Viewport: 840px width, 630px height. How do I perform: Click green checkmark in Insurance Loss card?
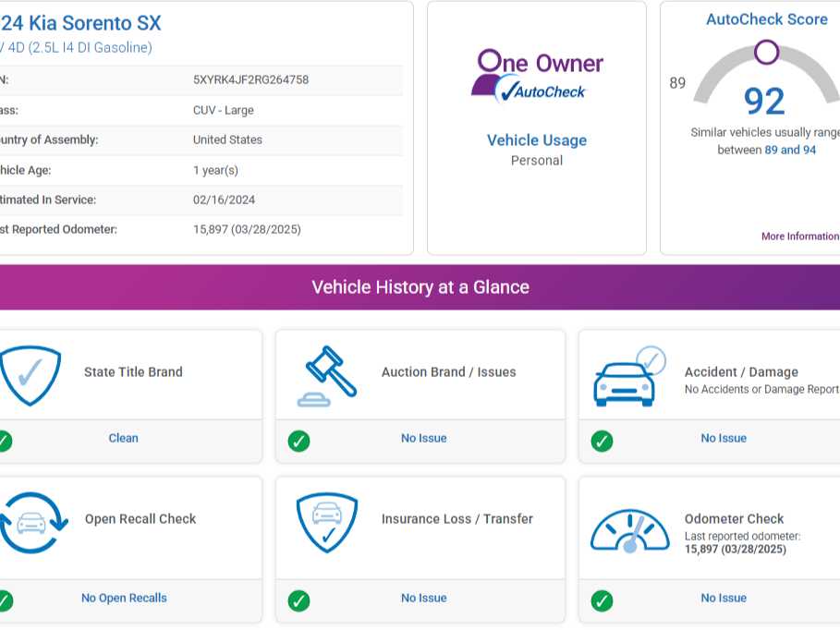(x=298, y=600)
